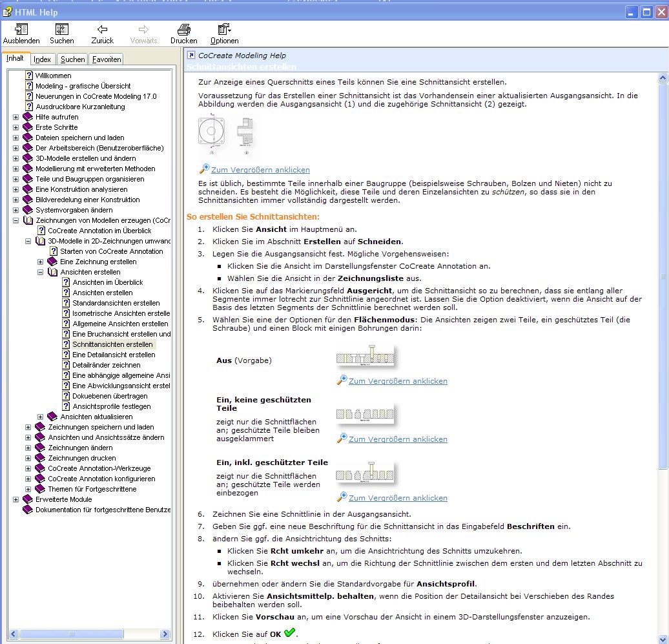Expand the Dateien speichern und laden node
The image size is (669, 644).
15,138
